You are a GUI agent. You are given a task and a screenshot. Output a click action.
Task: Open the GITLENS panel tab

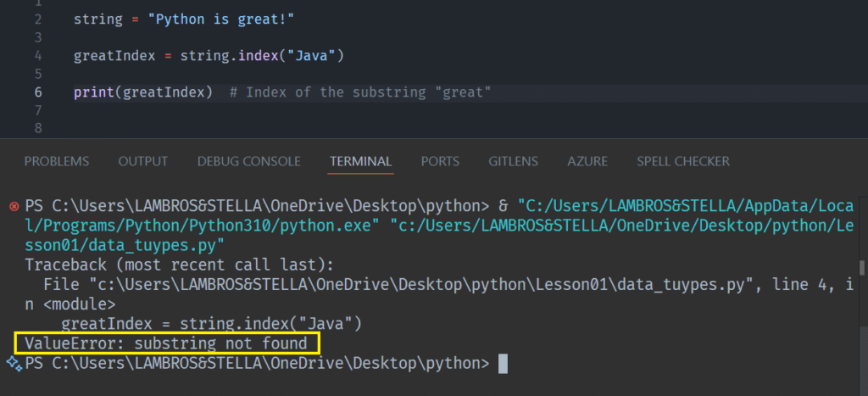point(514,161)
